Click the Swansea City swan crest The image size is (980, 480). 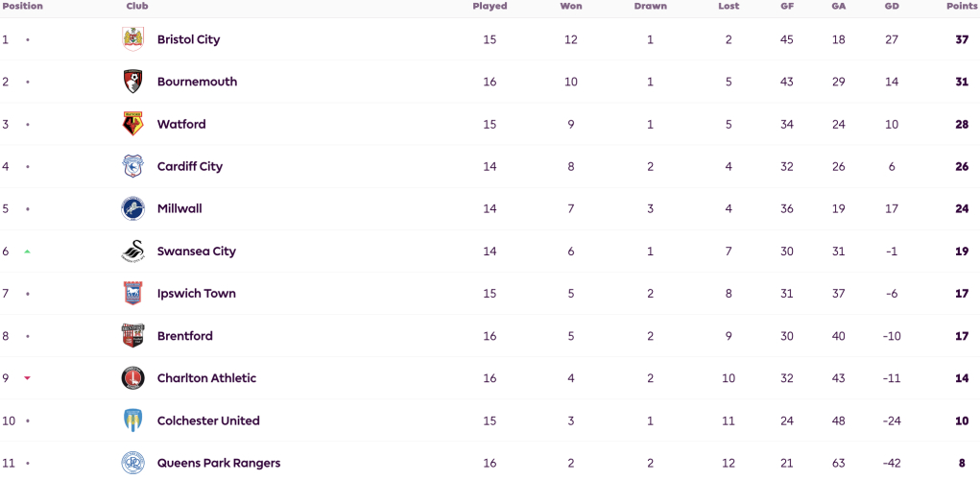[x=132, y=252]
